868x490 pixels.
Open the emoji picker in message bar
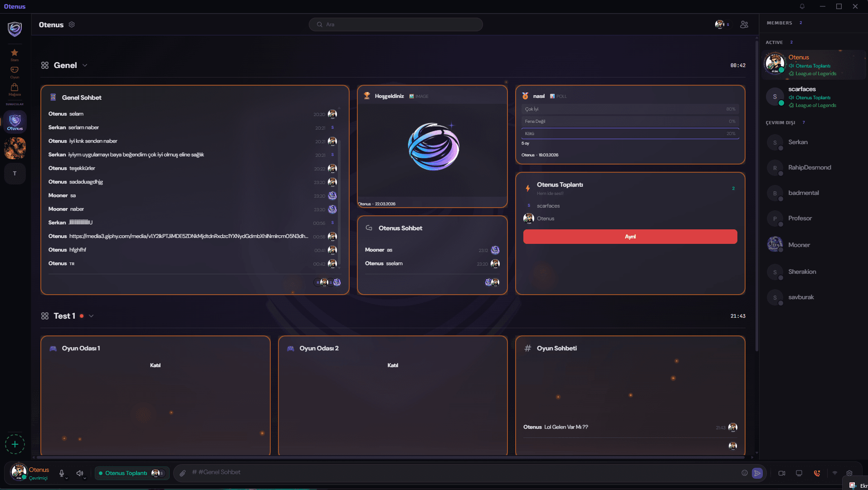(x=744, y=473)
